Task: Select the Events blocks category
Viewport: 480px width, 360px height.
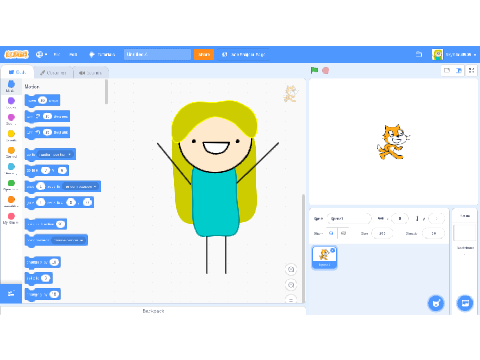Action: pos(11,135)
